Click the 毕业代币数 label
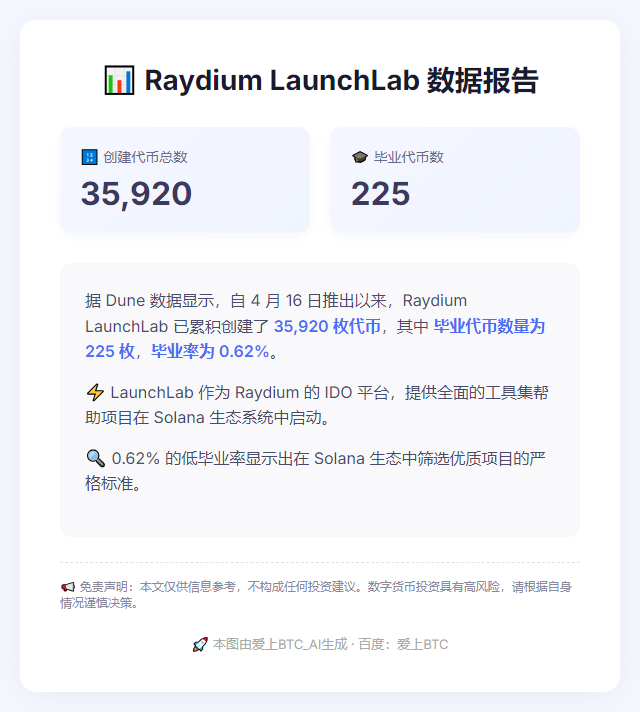This screenshot has width=640, height=712. (408, 157)
